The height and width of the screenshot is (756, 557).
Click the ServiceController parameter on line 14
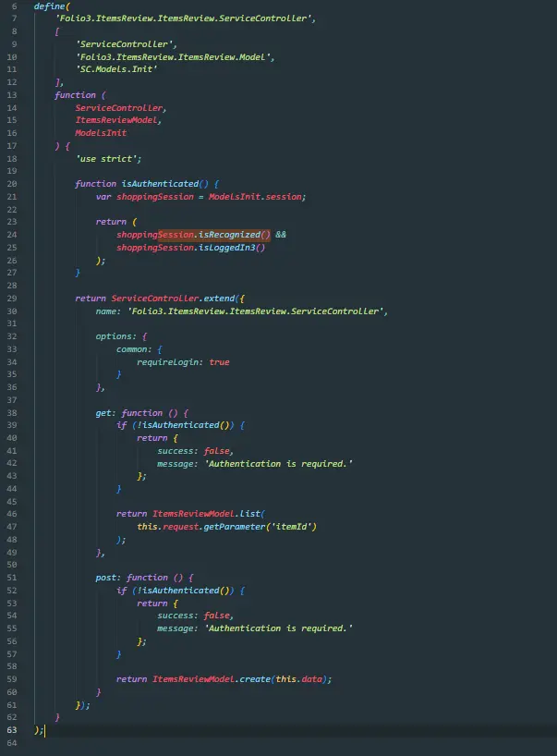pyautogui.click(x=118, y=108)
